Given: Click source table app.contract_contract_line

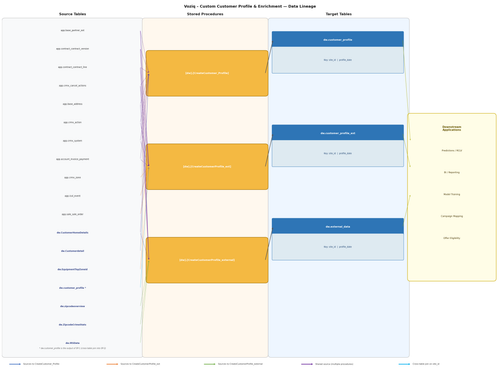Looking at the screenshot, I should pyautogui.click(x=72, y=67).
